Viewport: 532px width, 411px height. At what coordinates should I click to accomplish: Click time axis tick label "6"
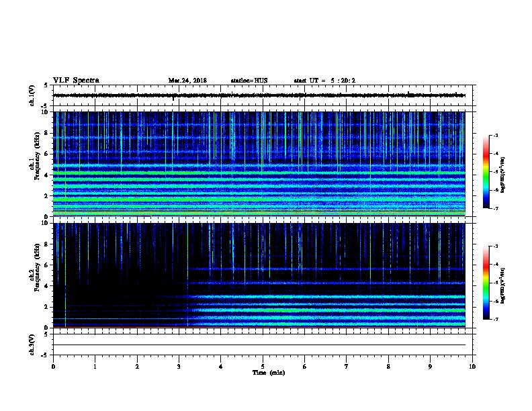[x=305, y=367]
